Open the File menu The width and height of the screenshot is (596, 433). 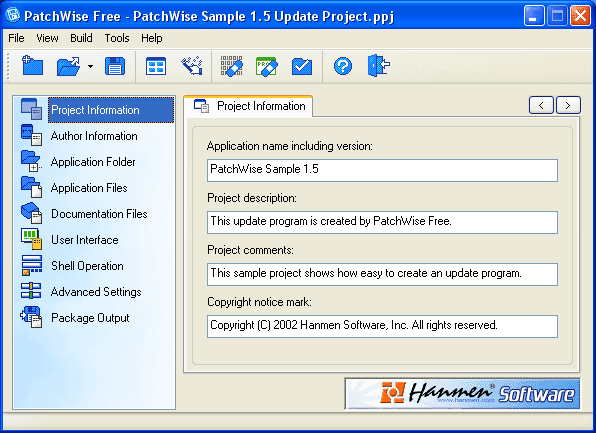click(x=16, y=38)
